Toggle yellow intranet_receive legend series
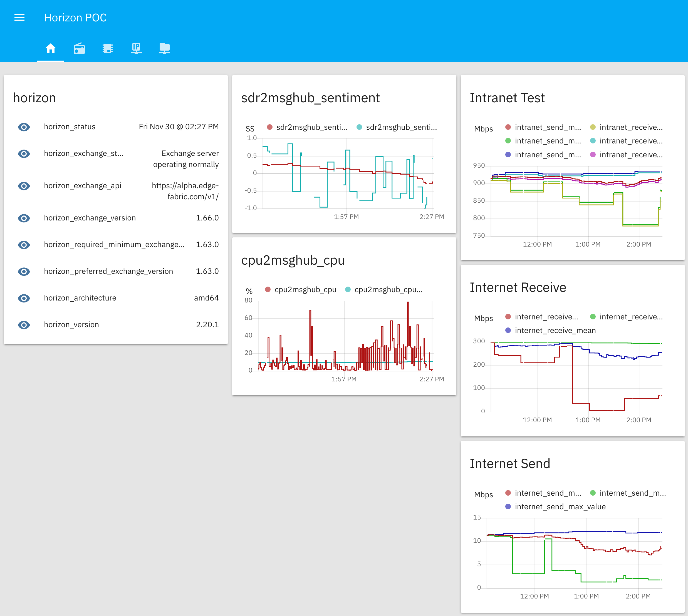The height and width of the screenshot is (616, 688). click(x=626, y=127)
